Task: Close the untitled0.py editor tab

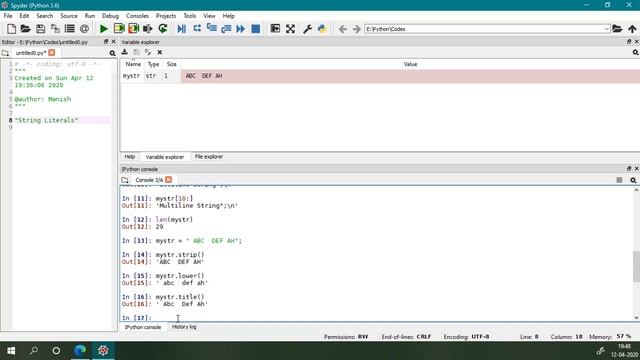Action: [x=51, y=53]
